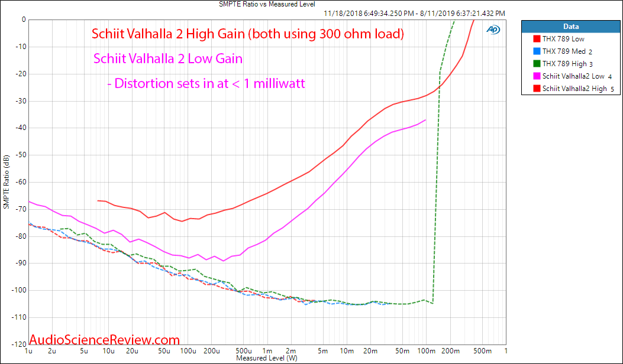Click the number 4 after Schiit Valhalla2 Low

[x=610, y=77]
